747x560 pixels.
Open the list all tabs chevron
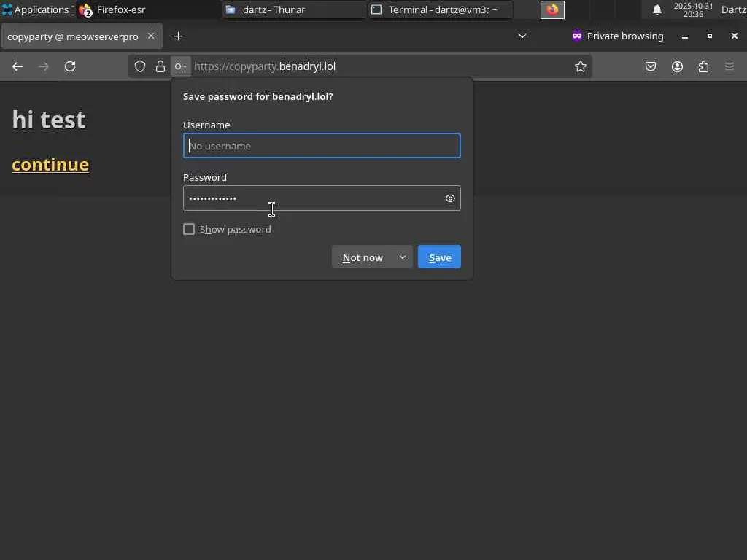click(522, 36)
